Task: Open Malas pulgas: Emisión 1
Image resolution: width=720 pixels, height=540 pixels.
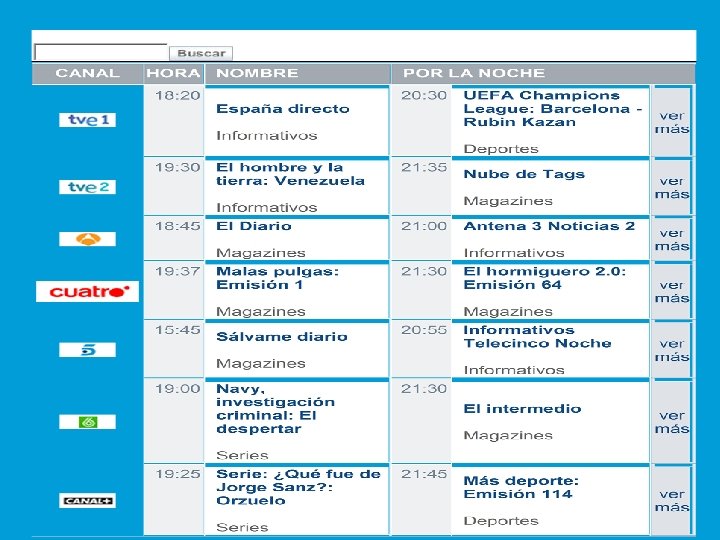Action: coord(277,278)
